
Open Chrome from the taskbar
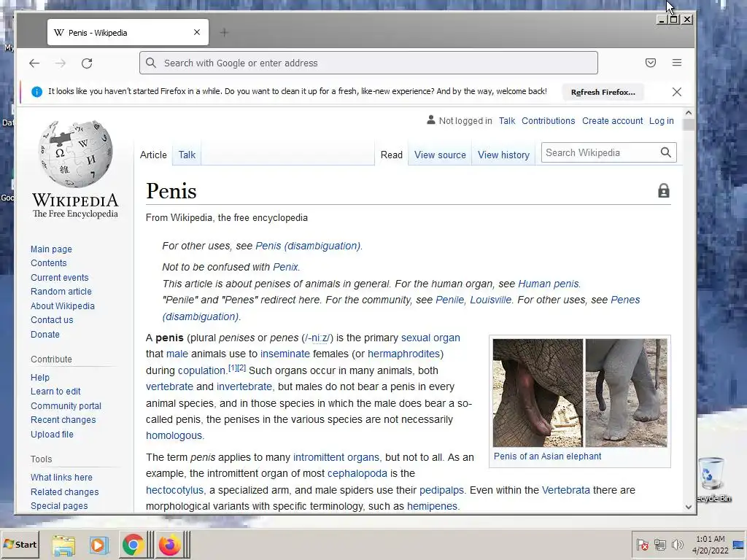pos(133,545)
